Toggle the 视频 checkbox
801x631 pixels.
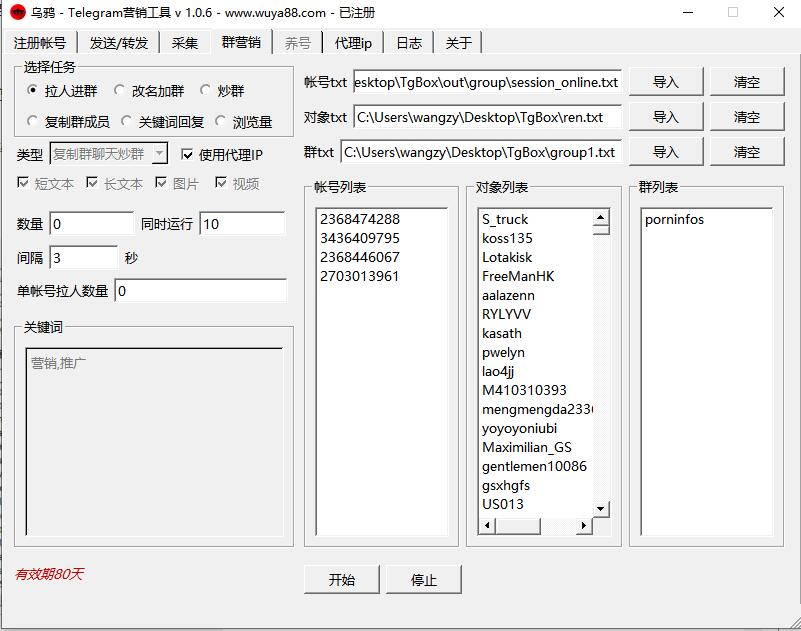221,183
